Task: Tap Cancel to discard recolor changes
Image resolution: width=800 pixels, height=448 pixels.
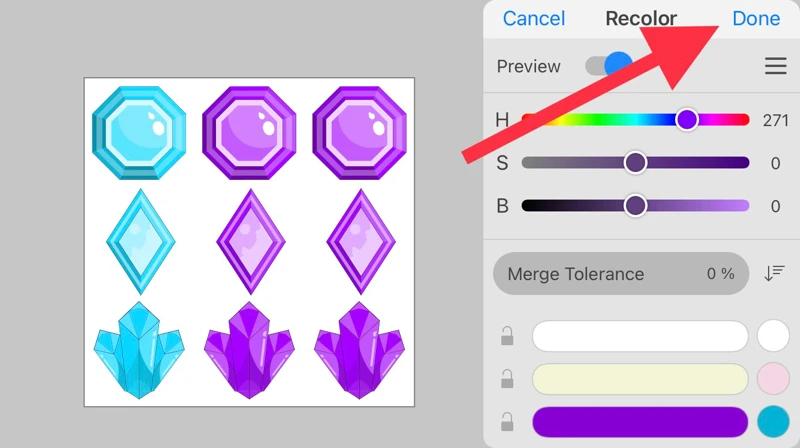Action: [534, 19]
